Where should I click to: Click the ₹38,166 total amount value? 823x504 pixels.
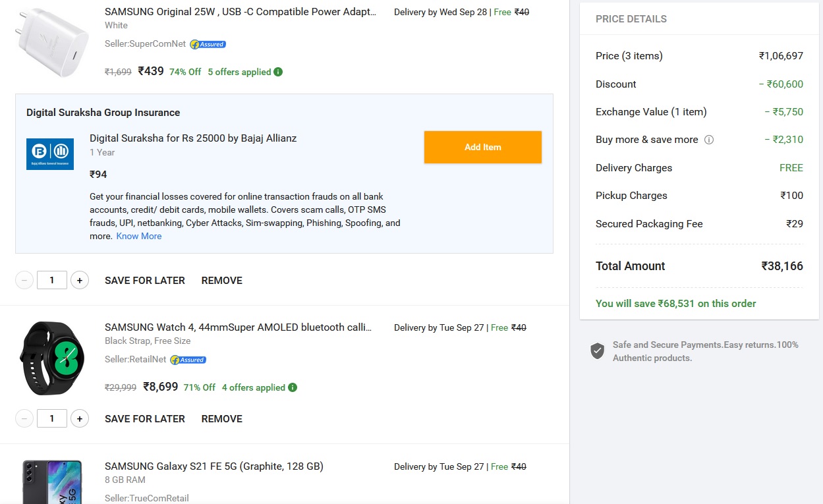(782, 266)
